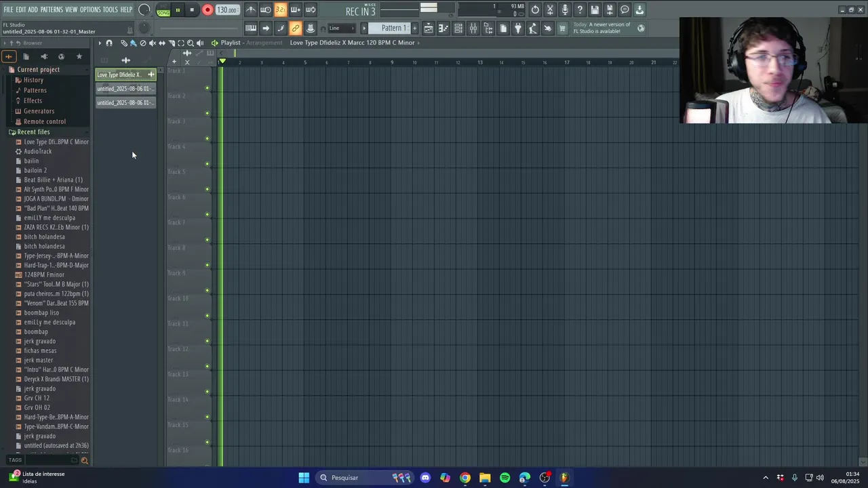This screenshot has height=488, width=868.
Task: Open the EDIT menu
Action: click(21, 9)
